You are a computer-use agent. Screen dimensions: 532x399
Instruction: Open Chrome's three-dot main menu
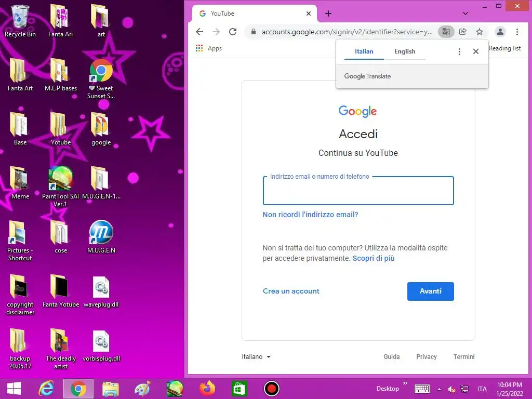[x=517, y=32]
